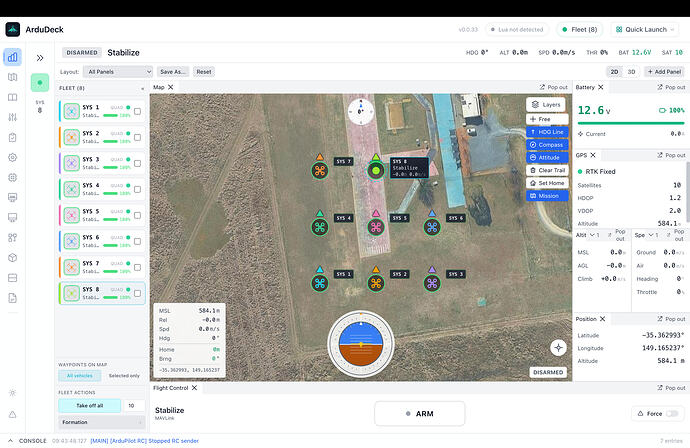
Task: Click Take off all button
Action: 89,406
